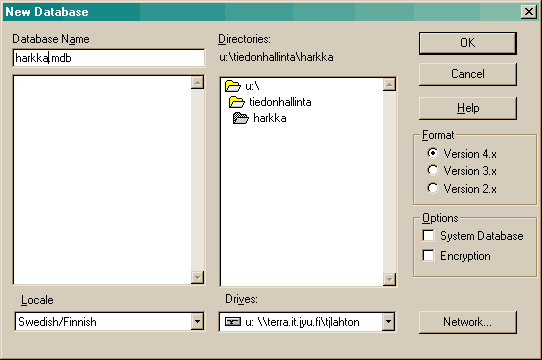Open the Drives dropdown arrow

[388, 322]
